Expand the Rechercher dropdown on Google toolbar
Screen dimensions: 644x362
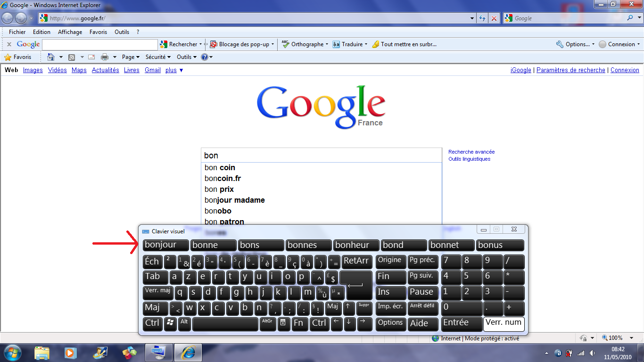(200, 44)
